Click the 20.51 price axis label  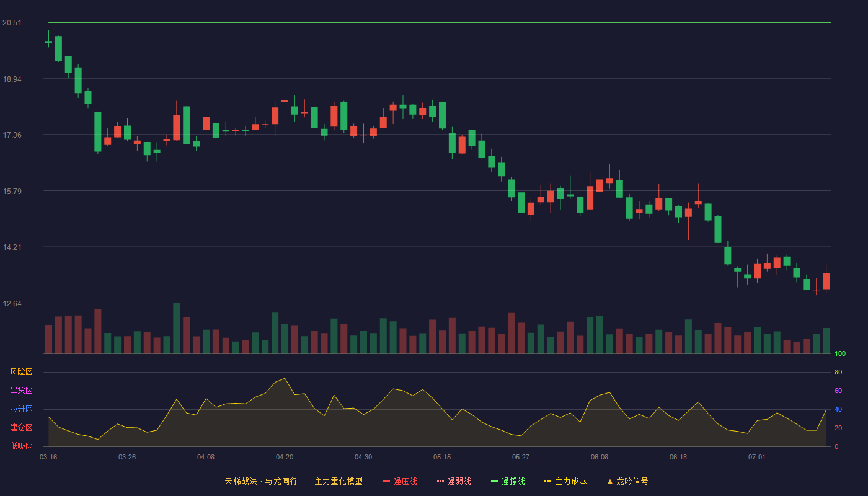[12, 23]
